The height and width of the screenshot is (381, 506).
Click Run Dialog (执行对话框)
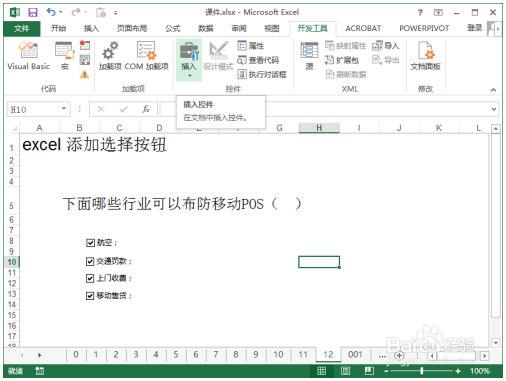coord(262,74)
